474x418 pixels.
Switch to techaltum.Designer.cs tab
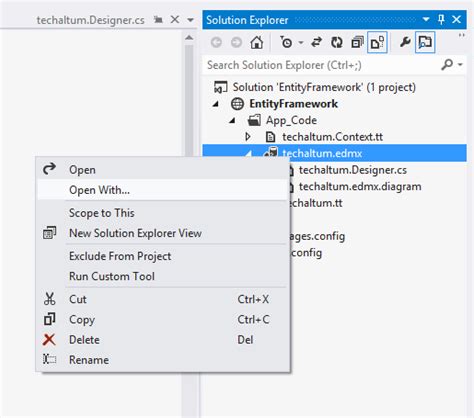click(x=90, y=20)
